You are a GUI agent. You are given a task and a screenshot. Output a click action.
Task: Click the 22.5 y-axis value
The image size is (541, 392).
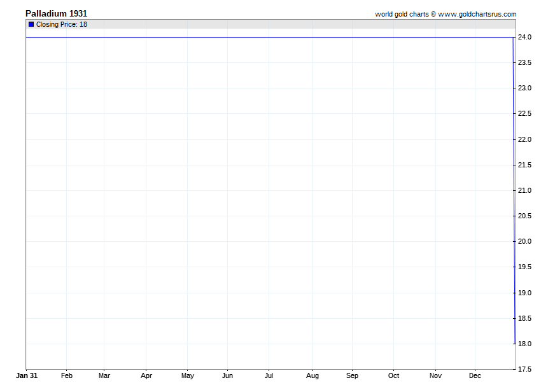525,113
